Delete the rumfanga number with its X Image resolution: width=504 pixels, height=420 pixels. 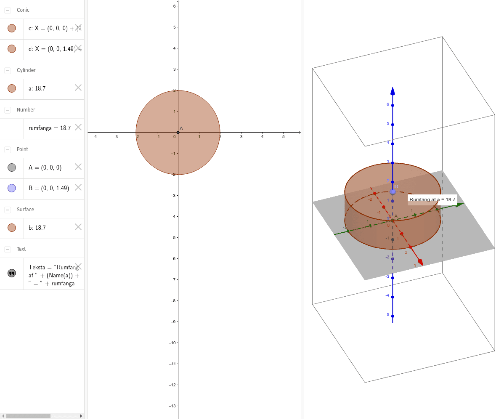click(77, 127)
